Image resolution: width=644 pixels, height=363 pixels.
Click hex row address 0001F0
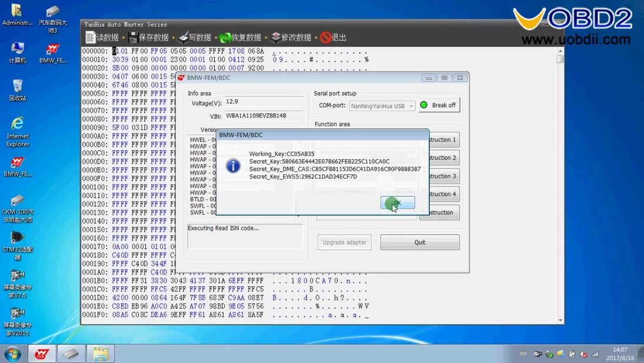tap(94, 315)
